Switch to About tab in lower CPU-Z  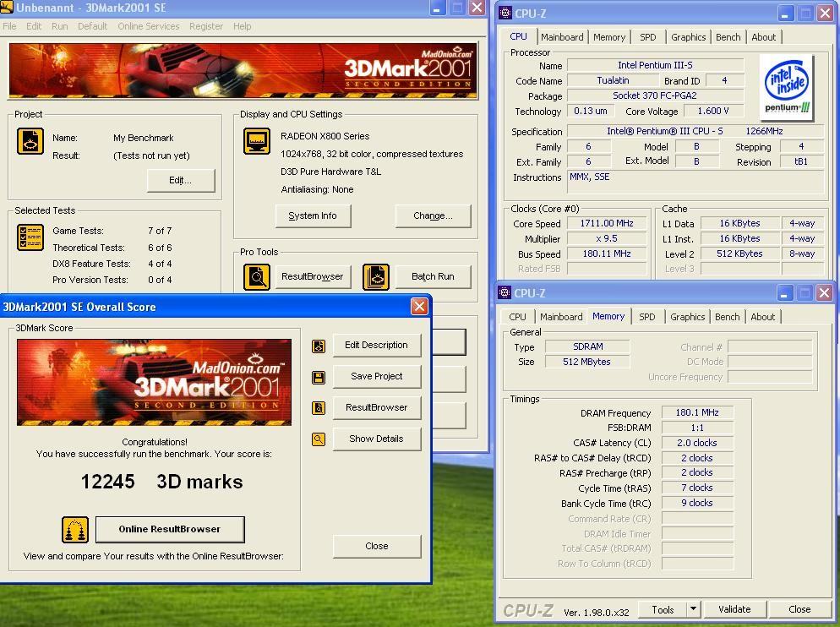(763, 317)
